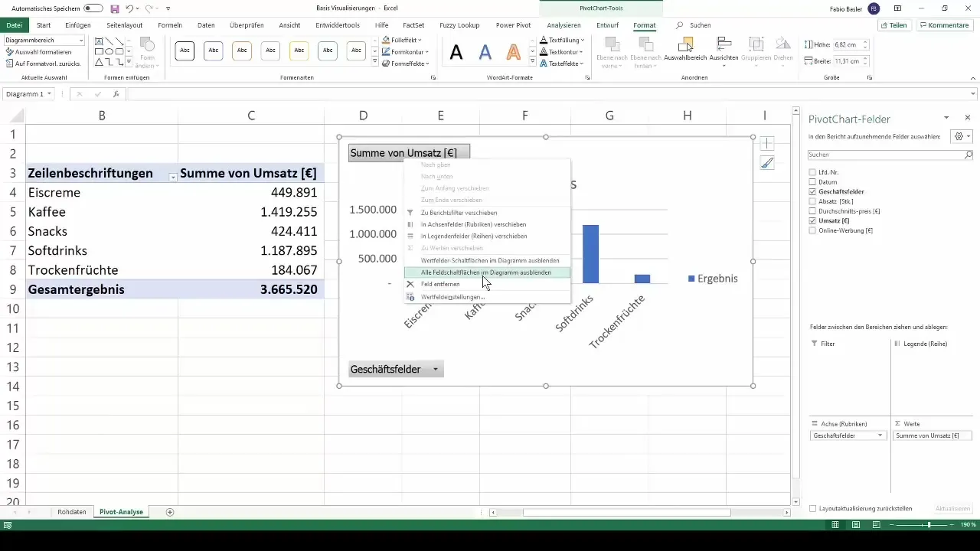
Task: Open the Geschäftsfelder field button dropdown in chart
Action: pos(436,370)
